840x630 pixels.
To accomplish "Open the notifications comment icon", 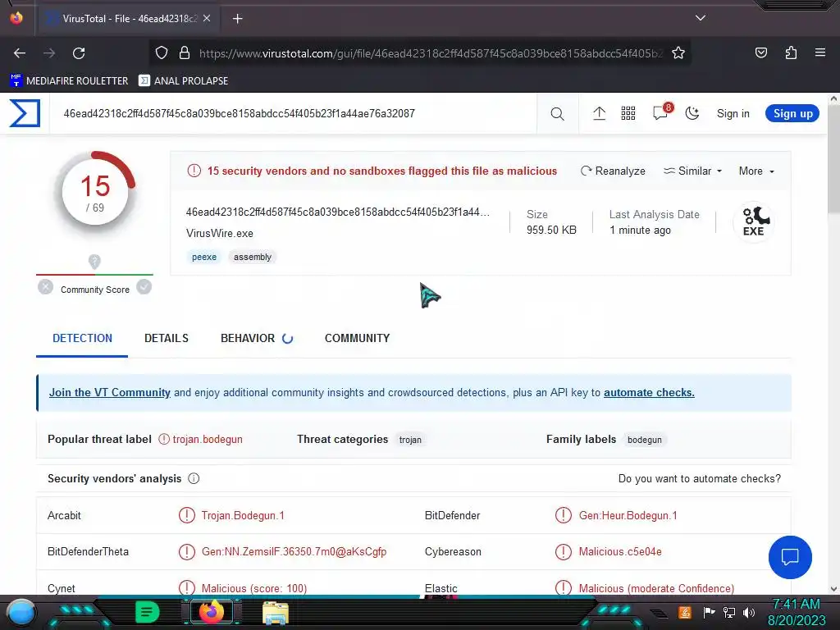I will click(660, 112).
